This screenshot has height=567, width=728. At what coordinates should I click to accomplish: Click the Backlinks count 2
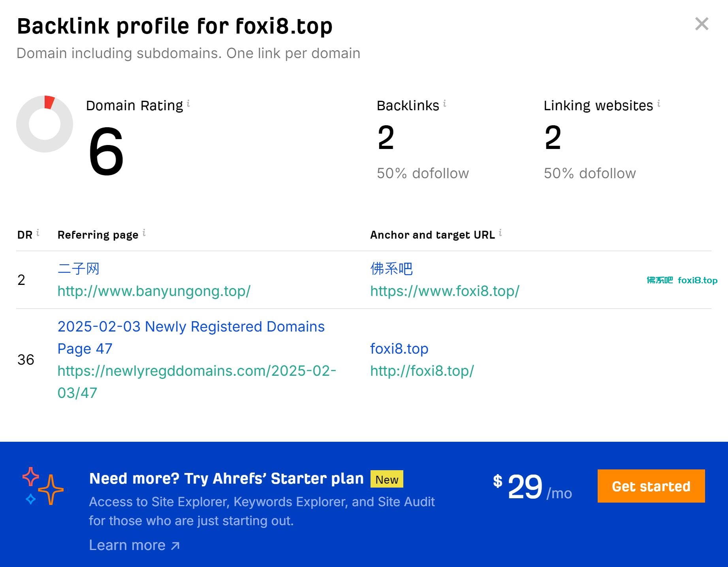click(386, 138)
